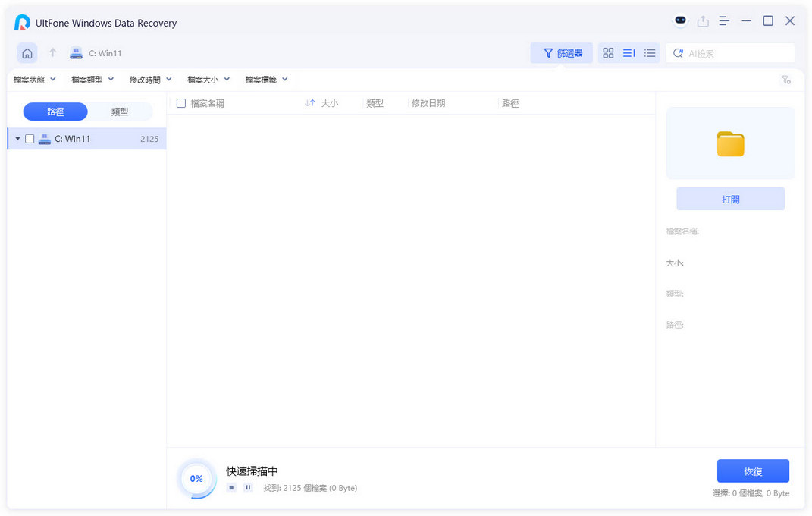
Task: Reset filters icon at right
Action: (786, 80)
